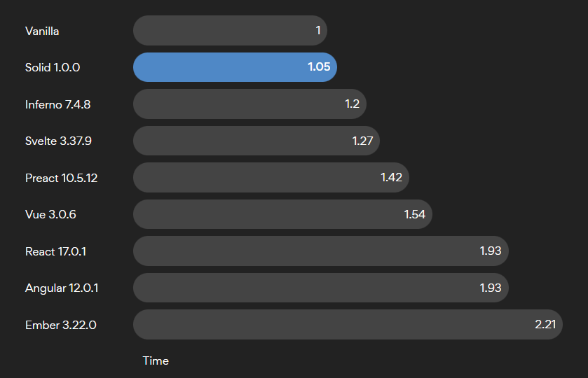Image resolution: width=588 pixels, height=378 pixels.
Task: Click the "Vue 3.0.6" label
Action: (50, 215)
